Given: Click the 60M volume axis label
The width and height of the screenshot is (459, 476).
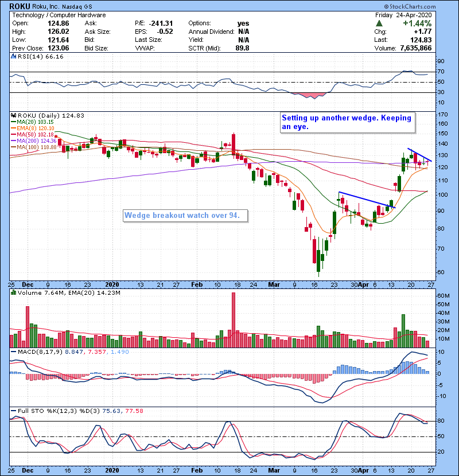Looking at the screenshot, I should coord(443,296).
